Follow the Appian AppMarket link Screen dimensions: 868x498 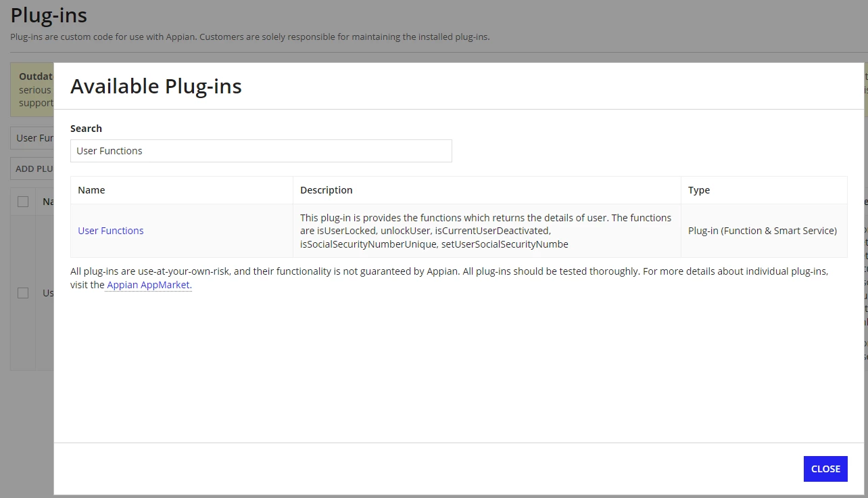(149, 285)
